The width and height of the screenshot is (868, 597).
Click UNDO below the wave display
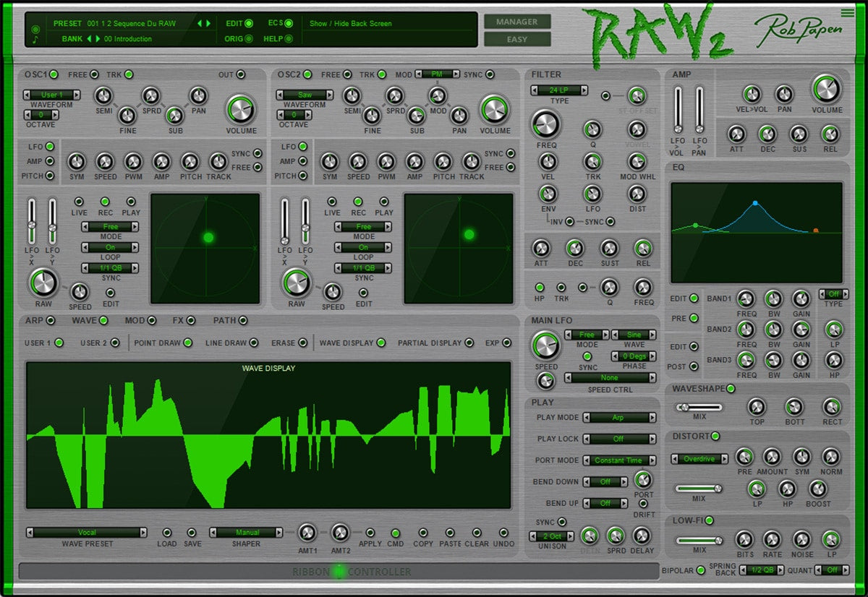pos(503,533)
